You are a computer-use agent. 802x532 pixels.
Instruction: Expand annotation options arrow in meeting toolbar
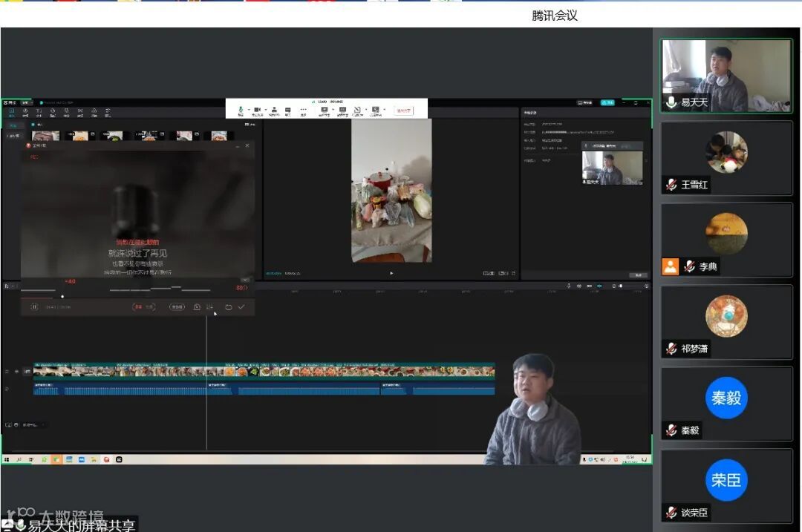tap(365, 109)
